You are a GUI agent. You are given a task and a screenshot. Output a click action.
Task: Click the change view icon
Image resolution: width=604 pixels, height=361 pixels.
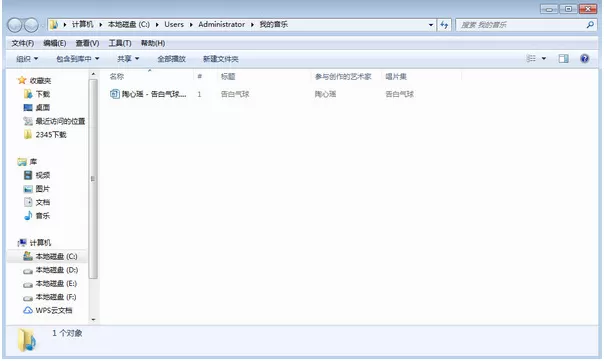531,59
